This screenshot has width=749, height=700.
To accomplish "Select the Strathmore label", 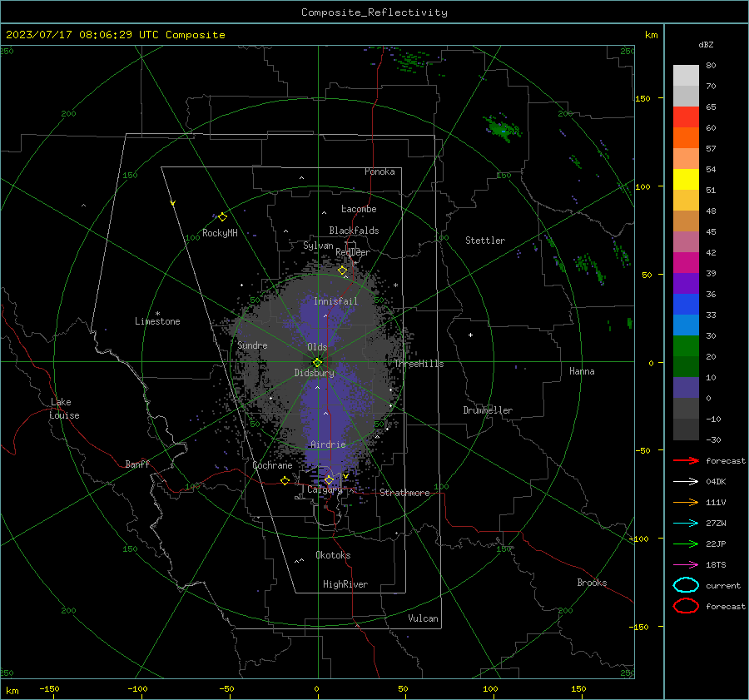I will [x=404, y=493].
